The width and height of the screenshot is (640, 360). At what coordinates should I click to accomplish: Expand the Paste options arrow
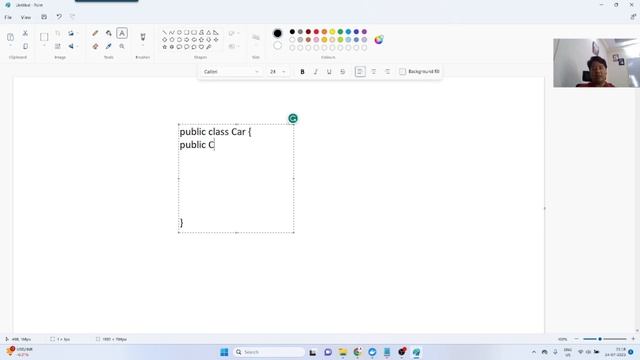(x=11, y=46)
